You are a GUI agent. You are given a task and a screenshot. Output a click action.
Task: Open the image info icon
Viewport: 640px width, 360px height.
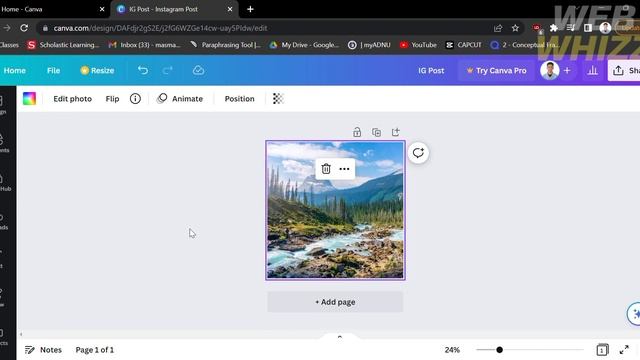tap(135, 99)
